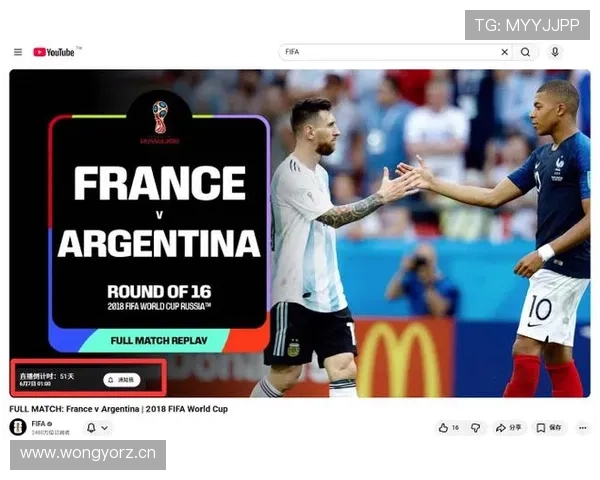This screenshot has height=480, width=600.
Task: Open the FIFA channel avatar
Action: click(18, 427)
